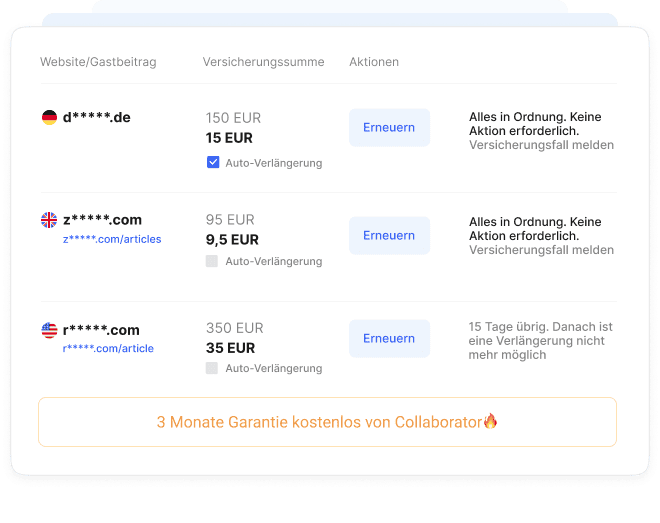Click the 35 EUR price
Screen dimensions: 660x523
coord(230,348)
